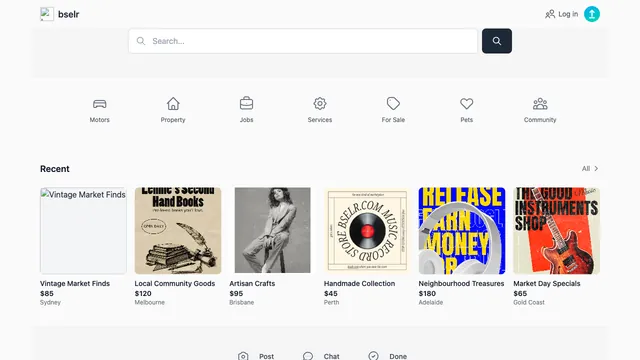Click the Post camera icon
This screenshot has height=360, width=640.
(243, 356)
